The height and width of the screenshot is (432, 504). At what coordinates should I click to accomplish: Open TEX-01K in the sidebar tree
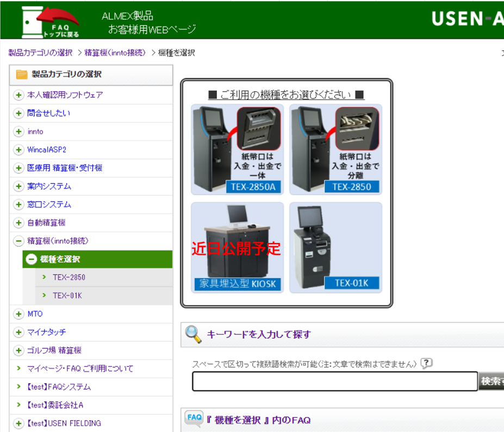click(x=67, y=296)
